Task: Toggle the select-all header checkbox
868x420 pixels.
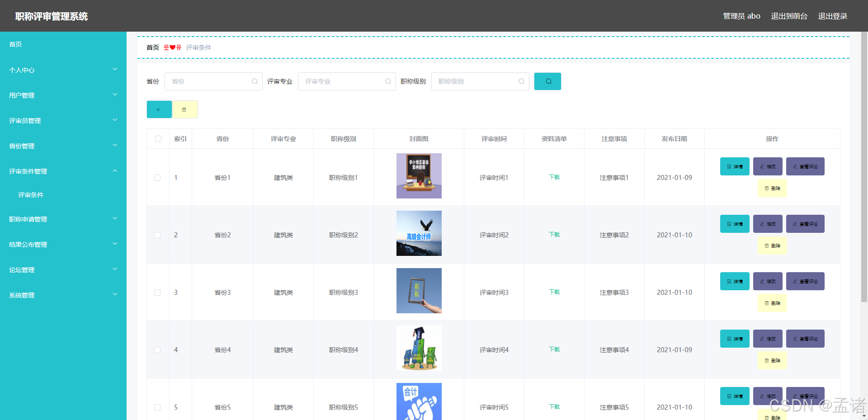Action: [x=158, y=139]
